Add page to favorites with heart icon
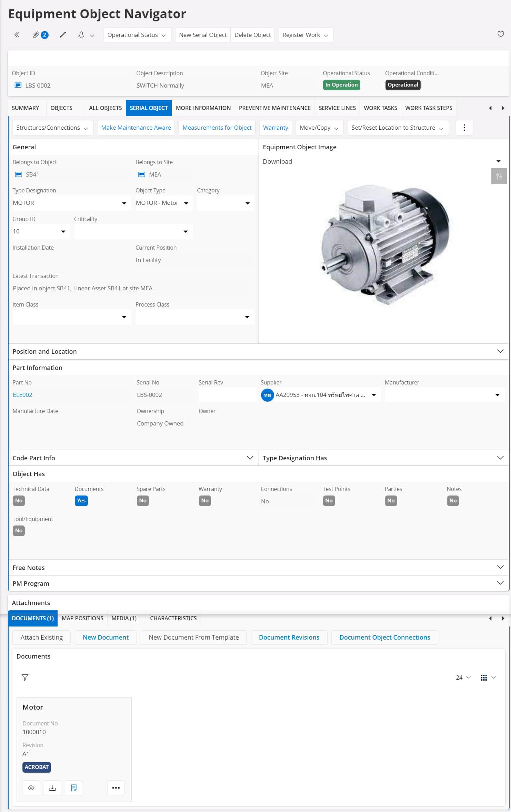This screenshot has width=511, height=812. [x=500, y=34]
